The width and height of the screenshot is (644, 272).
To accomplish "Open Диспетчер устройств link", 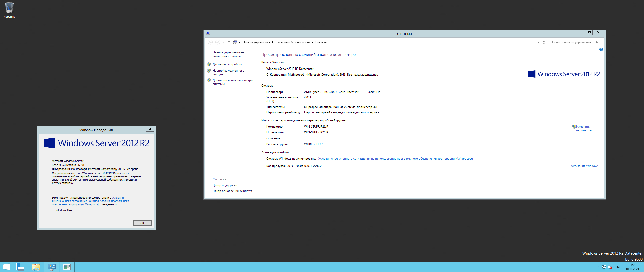I will pyautogui.click(x=227, y=64).
